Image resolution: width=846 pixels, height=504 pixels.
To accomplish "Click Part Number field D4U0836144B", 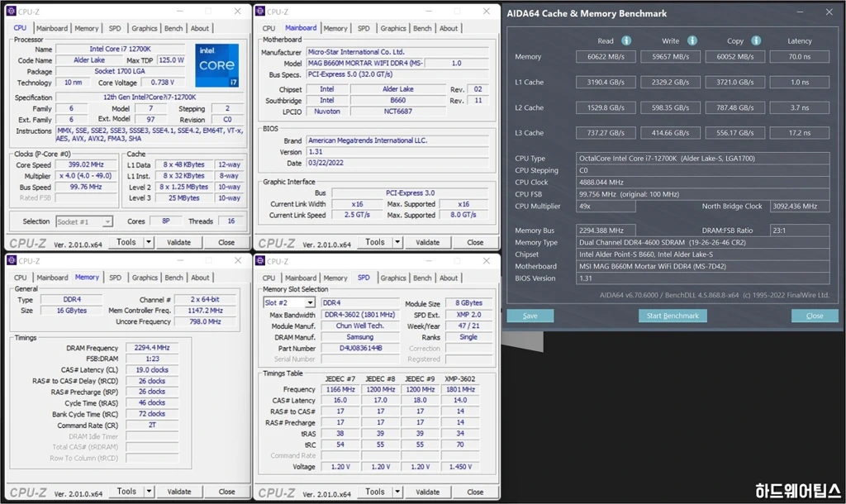I will click(359, 348).
